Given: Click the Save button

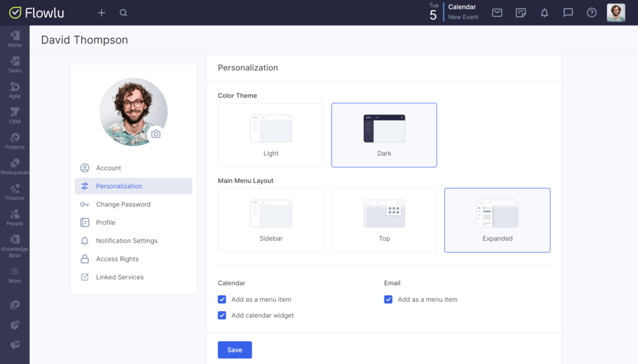Looking at the screenshot, I should click(235, 350).
